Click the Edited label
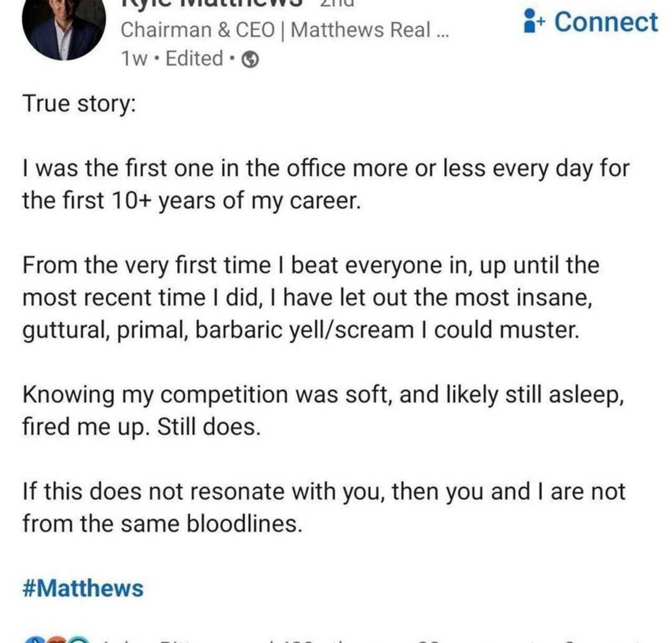The height and width of the screenshot is (643, 672). pos(194,59)
